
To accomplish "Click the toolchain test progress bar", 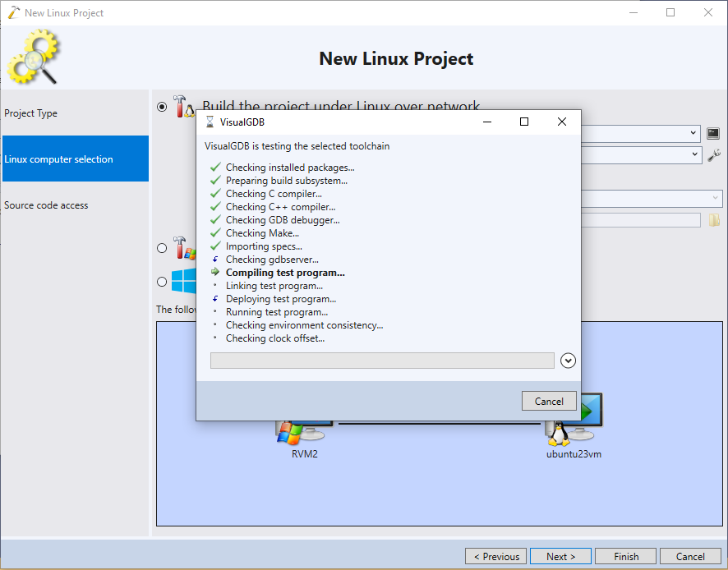I will (382, 361).
